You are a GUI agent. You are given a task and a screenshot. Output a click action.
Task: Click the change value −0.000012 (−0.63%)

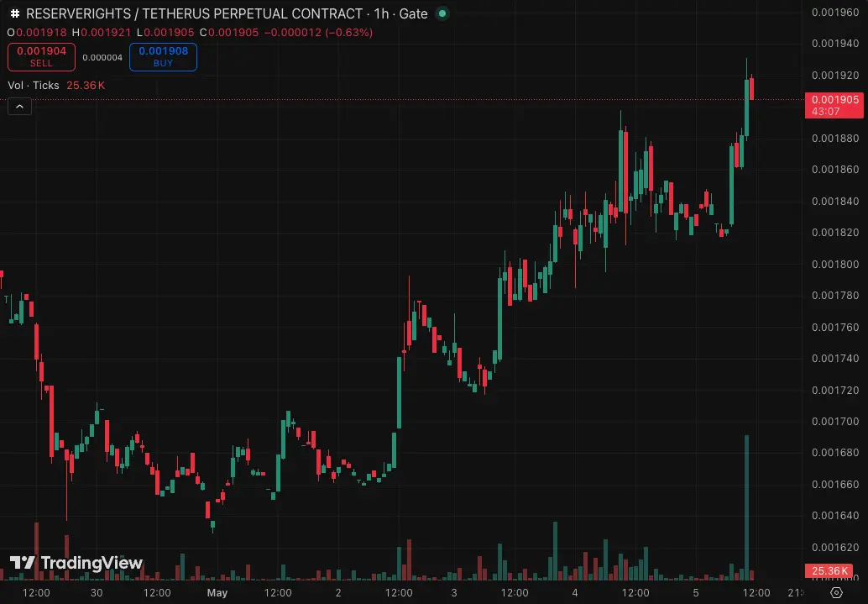coord(318,33)
